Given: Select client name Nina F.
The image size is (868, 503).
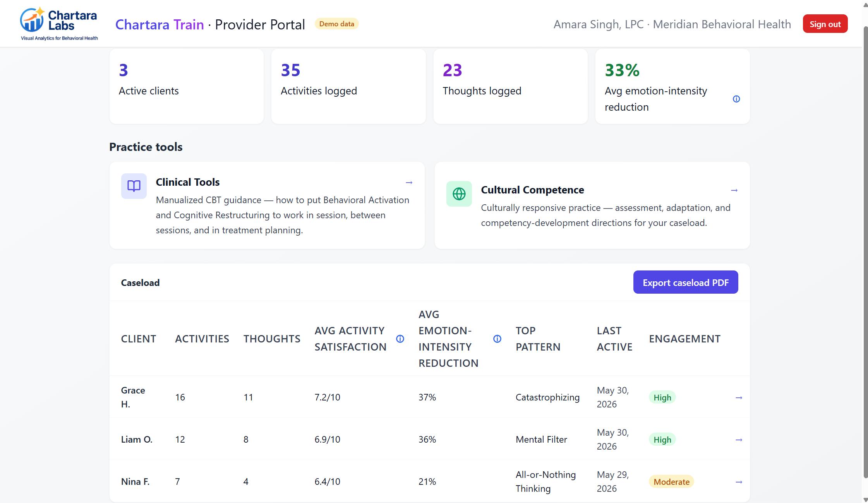Looking at the screenshot, I should click(x=135, y=482).
